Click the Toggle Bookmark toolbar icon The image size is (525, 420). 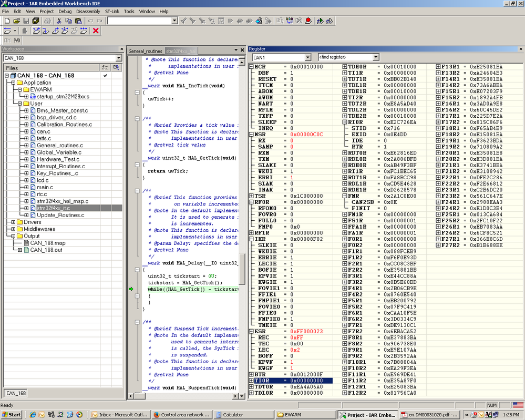(x=230, y=21)
